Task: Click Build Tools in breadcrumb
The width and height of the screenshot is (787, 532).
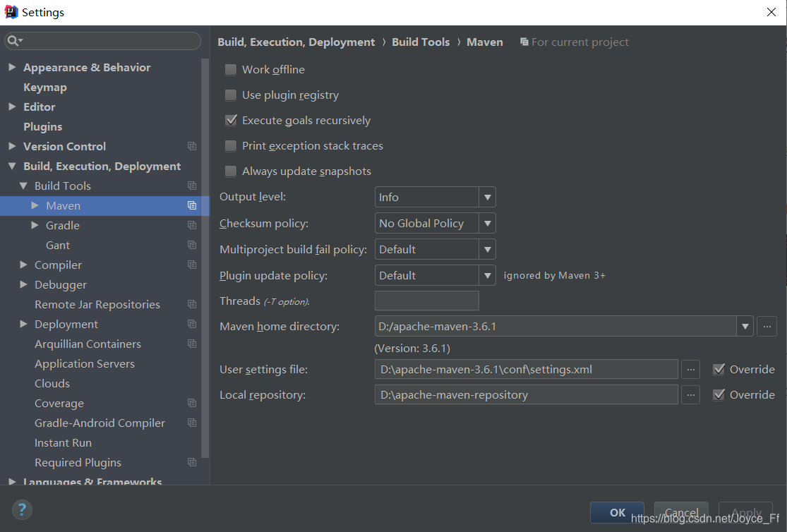Action: click(421, 42)
